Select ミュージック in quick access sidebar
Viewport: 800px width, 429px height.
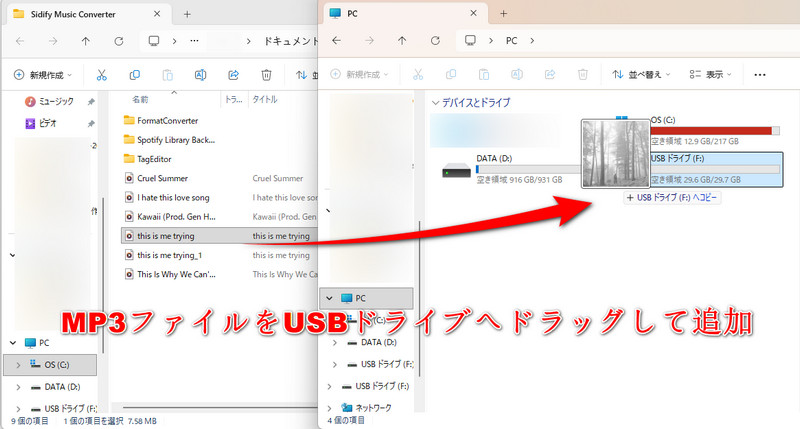(49, 102)
